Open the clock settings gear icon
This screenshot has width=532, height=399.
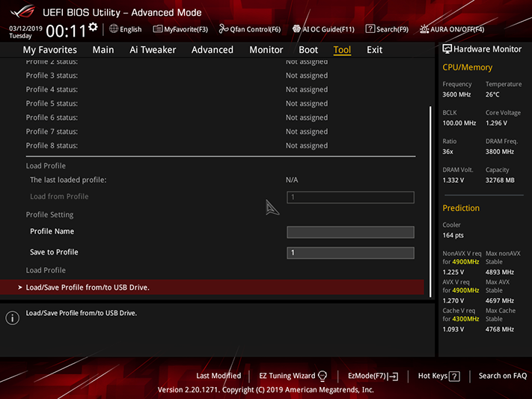click(x=93, y=27)
